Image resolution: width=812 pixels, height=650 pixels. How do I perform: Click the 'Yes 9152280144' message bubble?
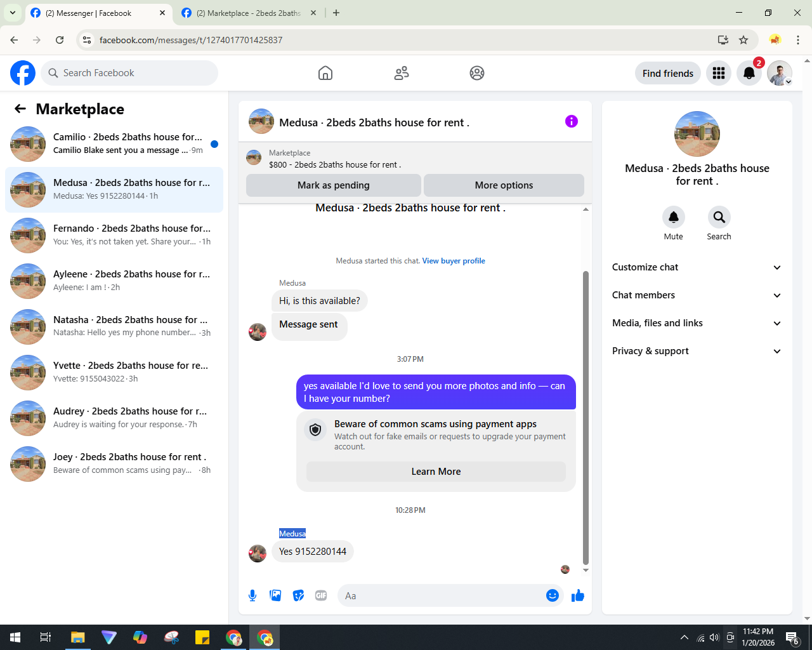tap(313, 552)
